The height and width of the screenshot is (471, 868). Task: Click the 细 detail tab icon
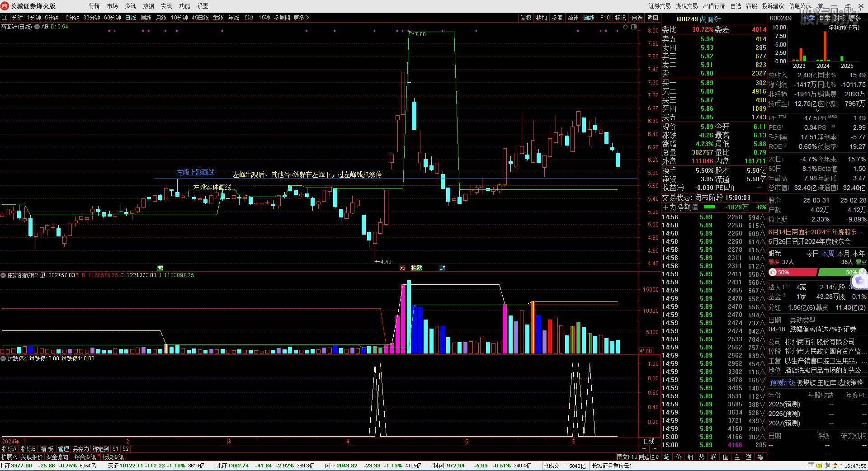[690, 457]
